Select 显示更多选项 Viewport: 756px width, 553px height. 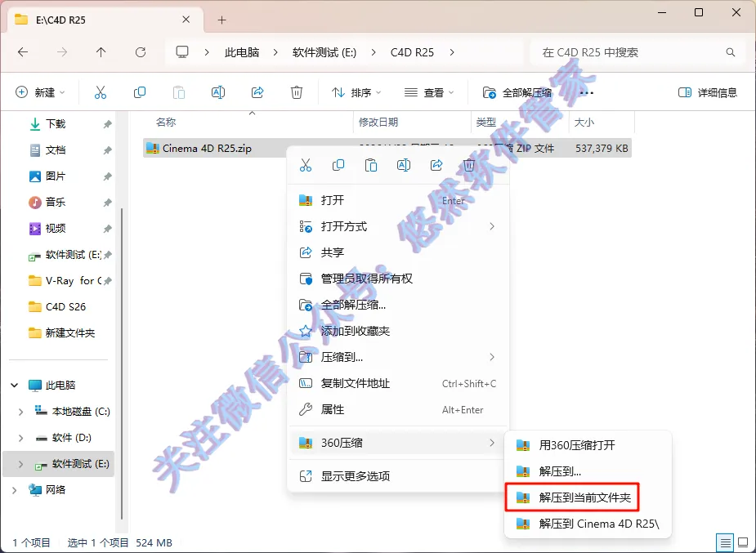[x=398, y=476]
